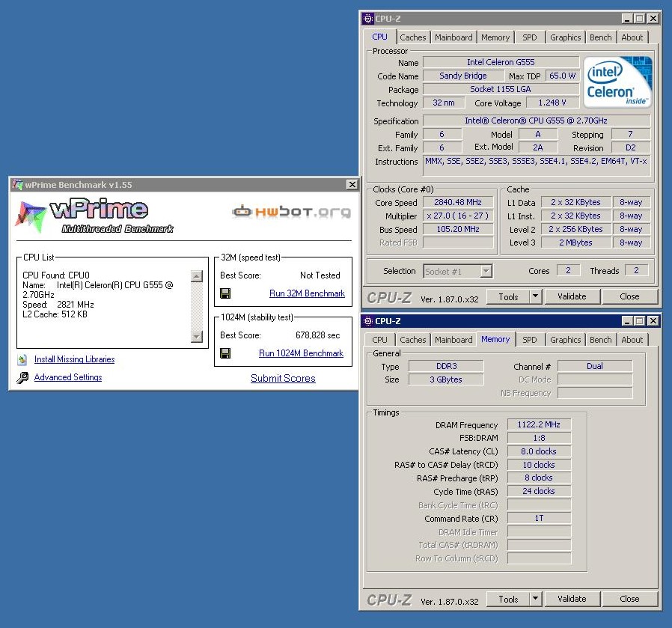This screenshot has height=628, width=672.
Task: Open the SPD tab in upper CPU-Z
Action: [529, 37]
